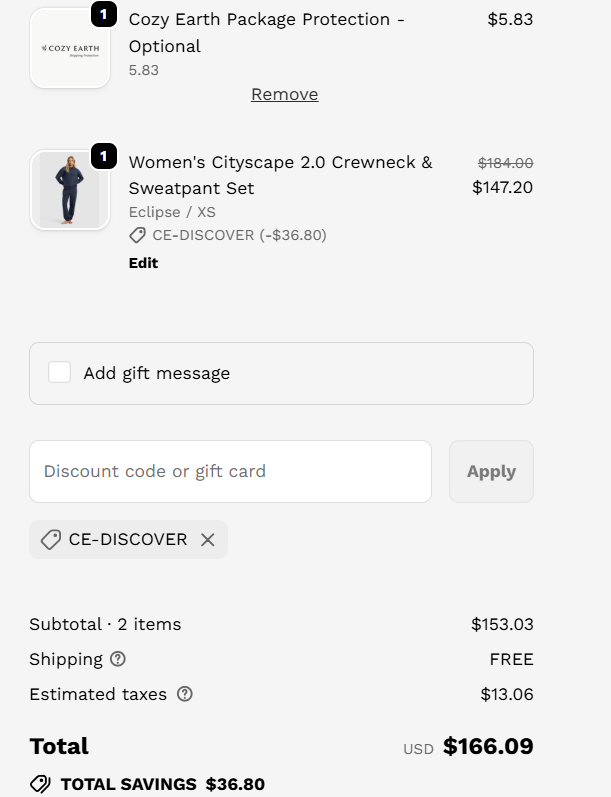The width and height of the screenshot is (611, 797).
Task: Click the Add gift message label
Action: pyautogui.click(x=157, y=373)
